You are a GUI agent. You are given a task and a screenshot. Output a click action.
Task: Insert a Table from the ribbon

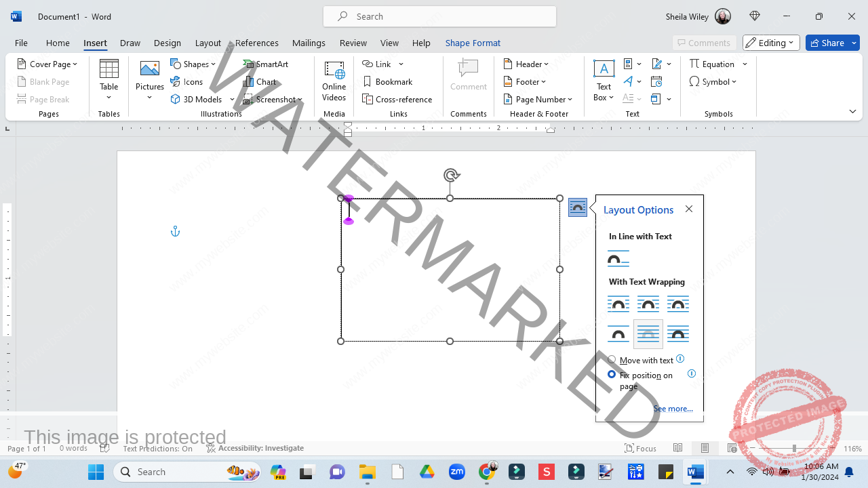109,80
